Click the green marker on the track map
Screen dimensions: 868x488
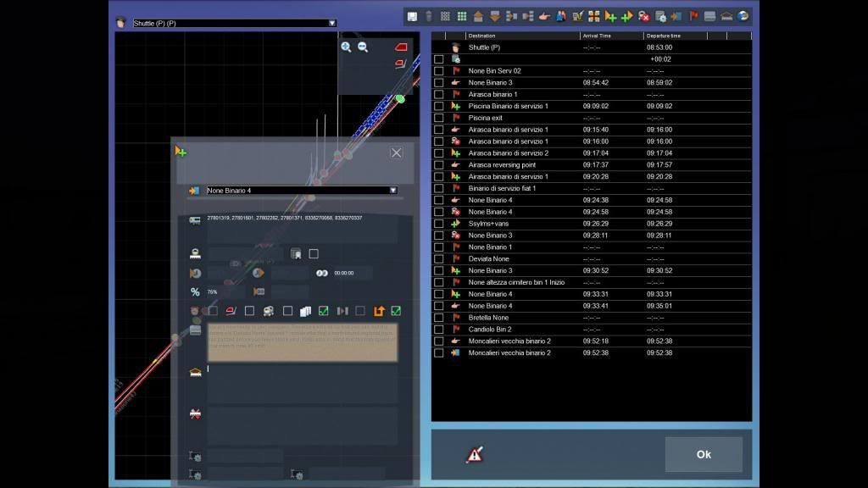click(400, 99)
